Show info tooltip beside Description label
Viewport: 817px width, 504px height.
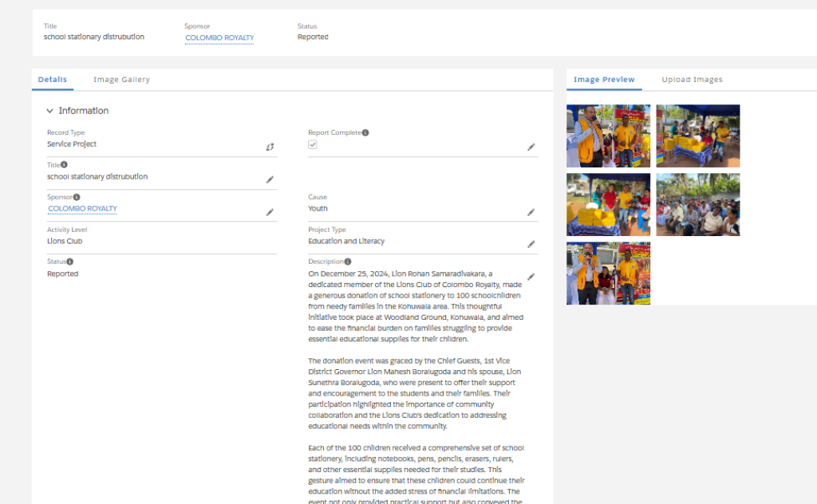click(x=348, y=262)
